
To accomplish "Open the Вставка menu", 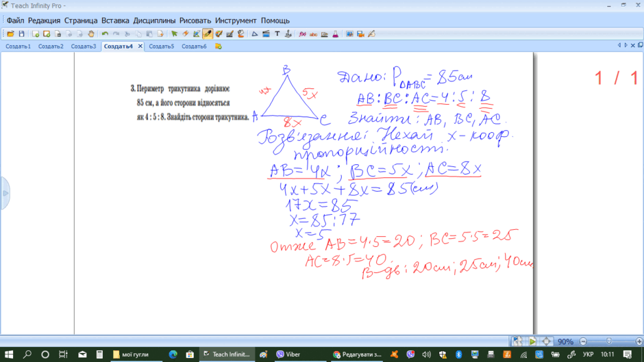I will (115, 21).
